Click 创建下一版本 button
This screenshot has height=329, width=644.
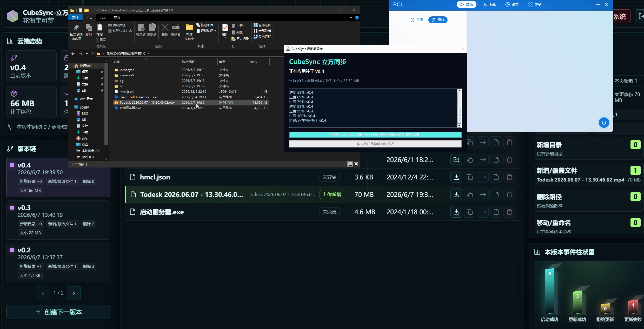pos(58,312)
